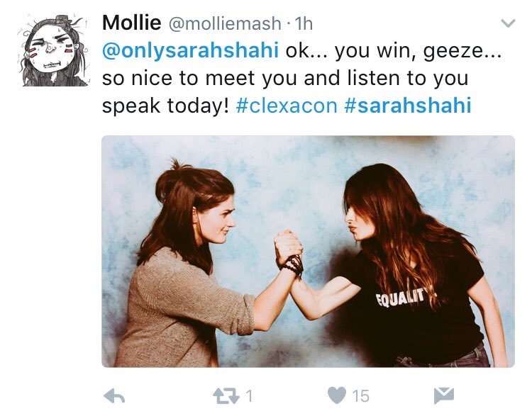Follow the #clexacon hashtag
The image size is (532, 416).
(x=287, y=106)
